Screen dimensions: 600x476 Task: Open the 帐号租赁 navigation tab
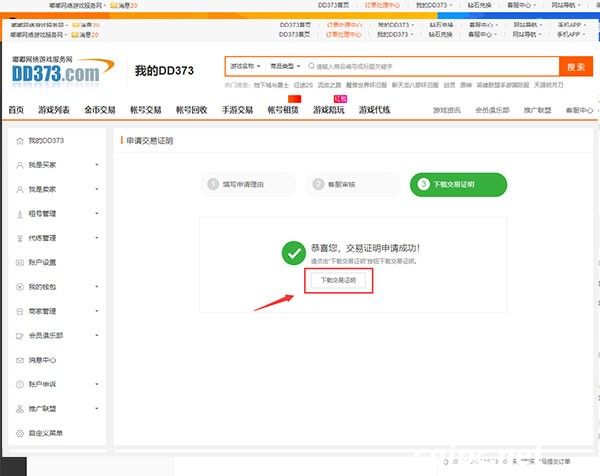click(x=284, y=110)
